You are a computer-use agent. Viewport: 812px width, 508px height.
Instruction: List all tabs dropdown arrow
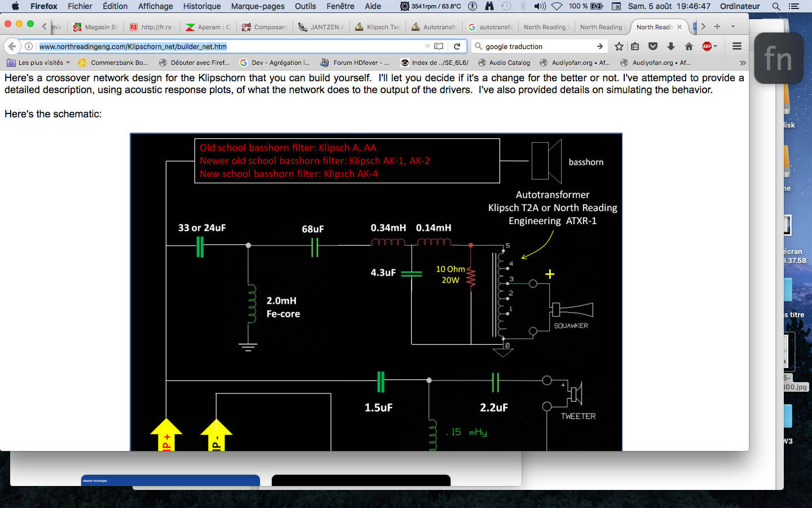click(x=733, y=27)
